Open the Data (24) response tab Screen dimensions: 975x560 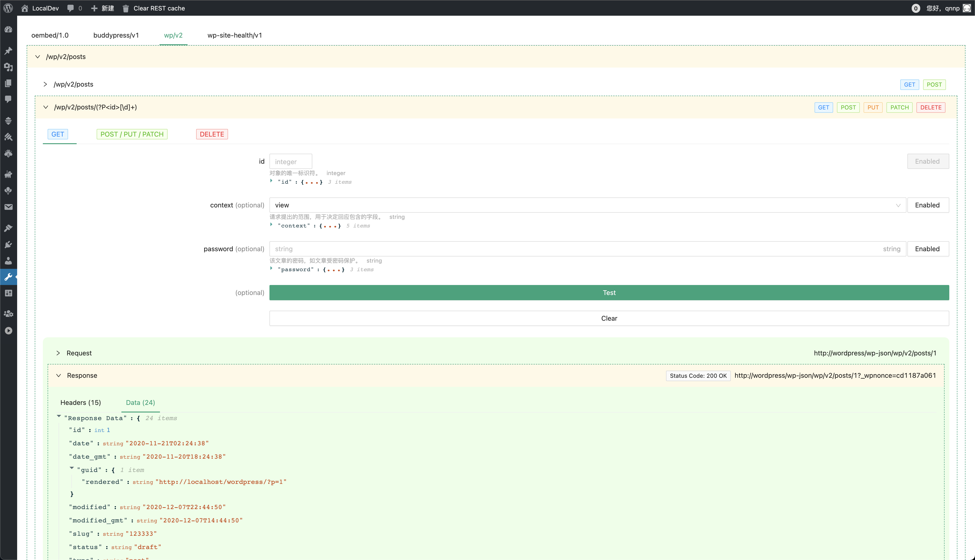(x=140, y=402)
